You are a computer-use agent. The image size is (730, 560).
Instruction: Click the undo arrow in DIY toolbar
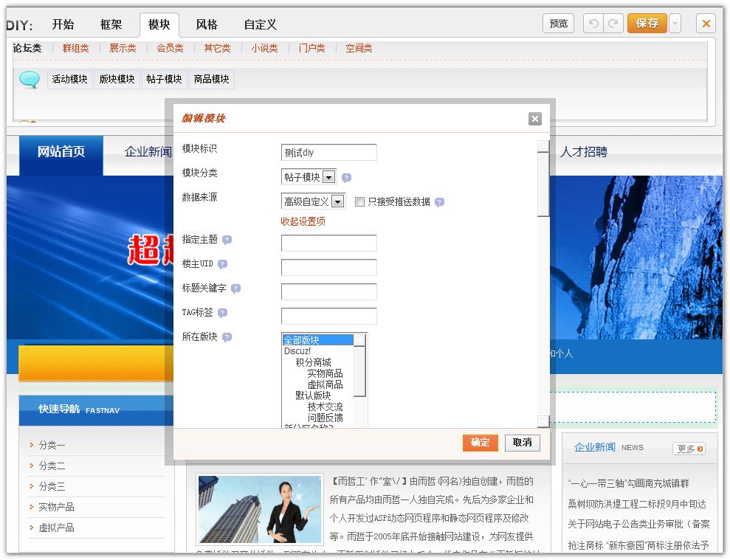(593, 24)
